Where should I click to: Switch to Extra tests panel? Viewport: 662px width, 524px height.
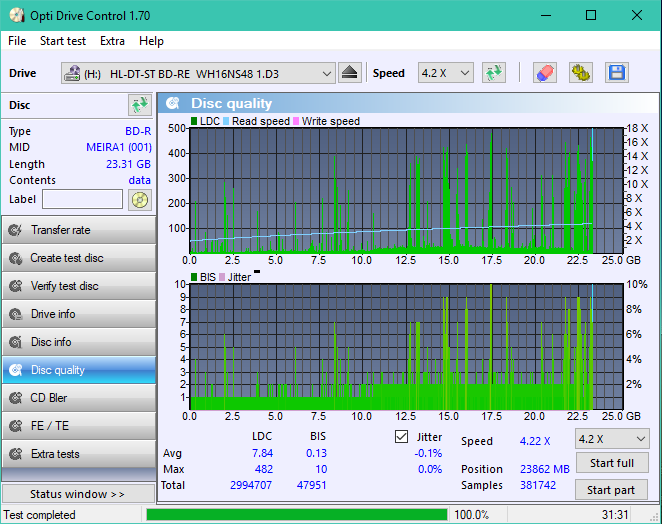(79, 454)
